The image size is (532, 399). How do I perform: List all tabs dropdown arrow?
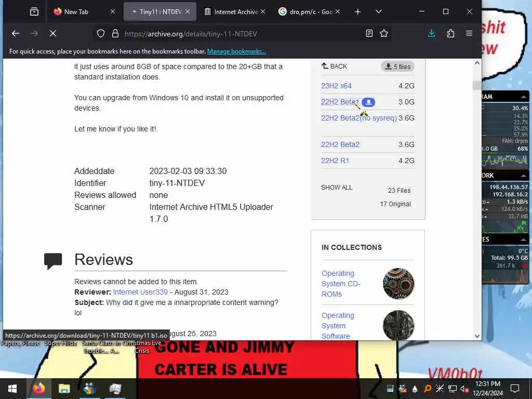tap(379, 12)
